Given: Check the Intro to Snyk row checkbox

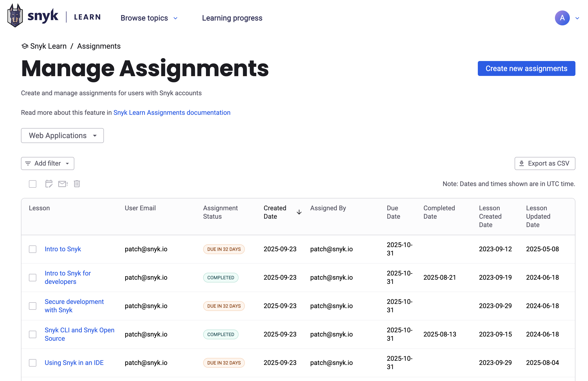Looking at the screenshot, I should [33, 249].
